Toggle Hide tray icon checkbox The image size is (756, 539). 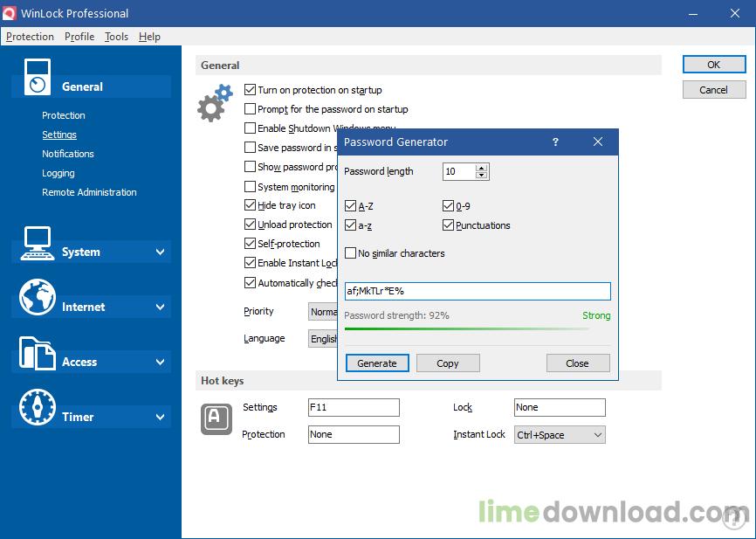(250, 205)
